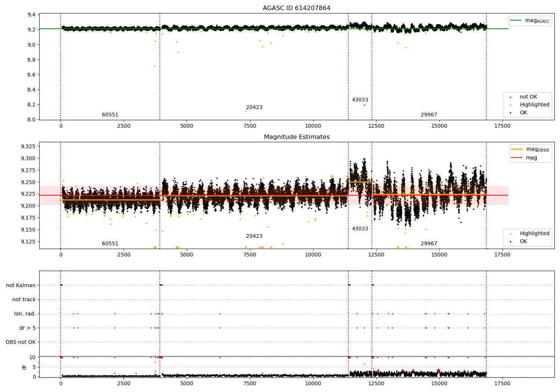Screen dimensions: 560x392
Task: Click OBSID label 43033 in top plot
Action: click(x=360, y=100)
